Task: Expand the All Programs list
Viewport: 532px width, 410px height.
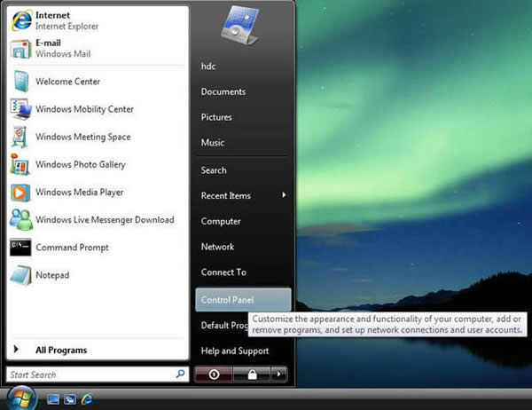Action: coord(60,350)
